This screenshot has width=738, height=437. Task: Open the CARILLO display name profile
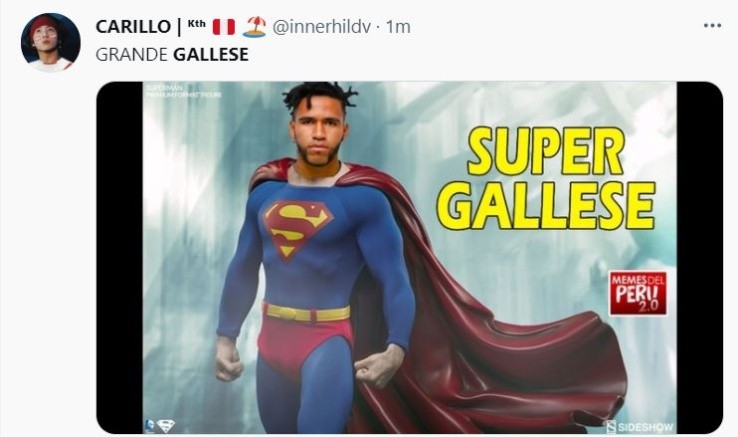[133, 27]
